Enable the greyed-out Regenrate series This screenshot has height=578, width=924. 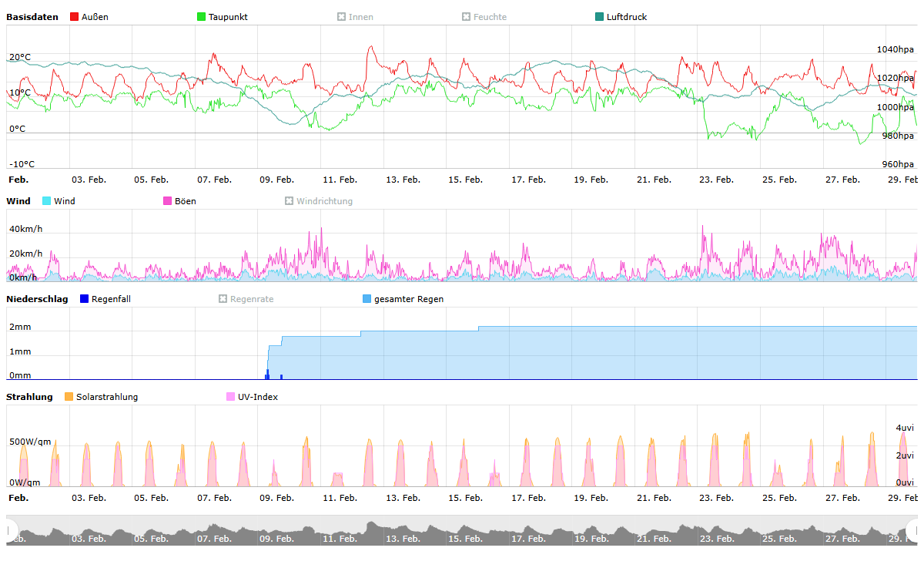tap(223, 299)
